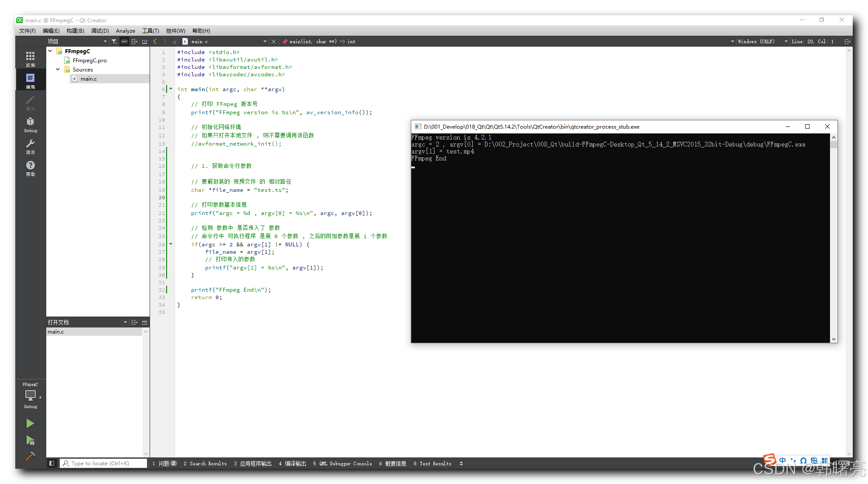Build project with the hammer icon

point(30,456)
